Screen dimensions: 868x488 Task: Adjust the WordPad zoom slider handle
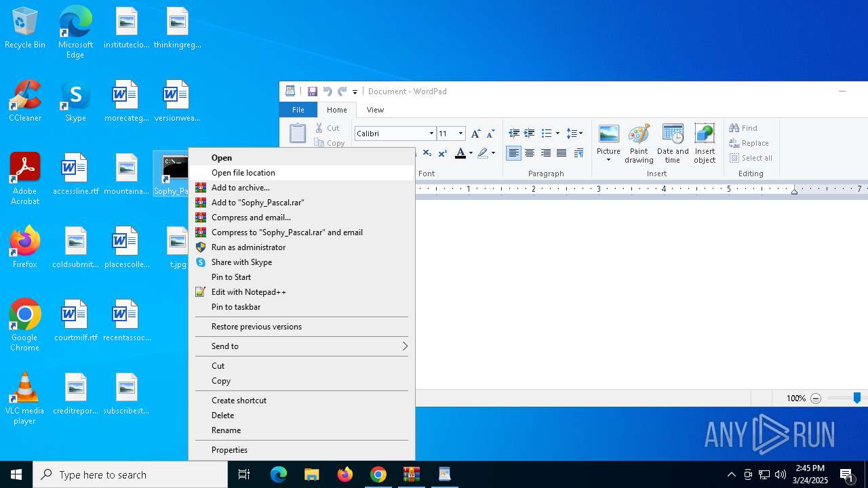(x=857, y=399)
